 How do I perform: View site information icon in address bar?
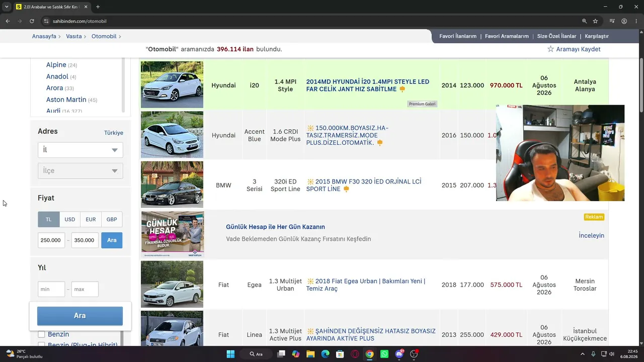(x=46, y=21)
